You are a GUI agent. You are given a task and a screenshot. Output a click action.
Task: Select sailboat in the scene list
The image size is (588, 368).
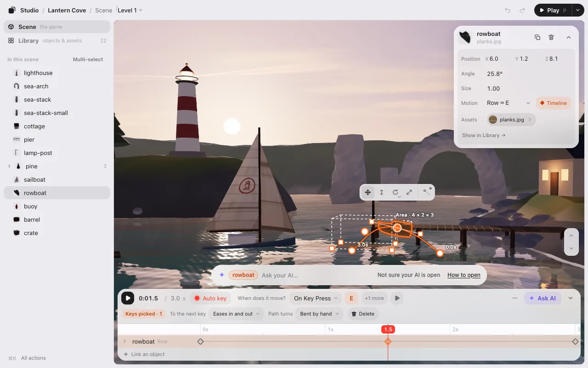tap(57, 179)
